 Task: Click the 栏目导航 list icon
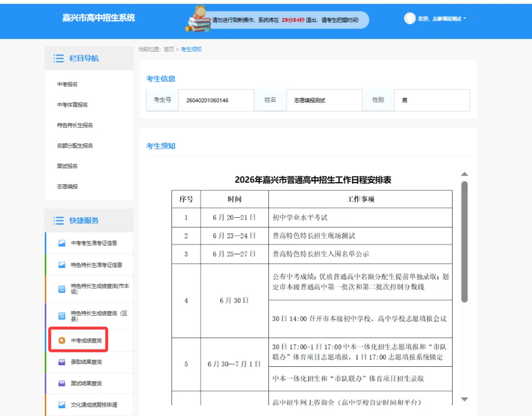click(58, 58)
